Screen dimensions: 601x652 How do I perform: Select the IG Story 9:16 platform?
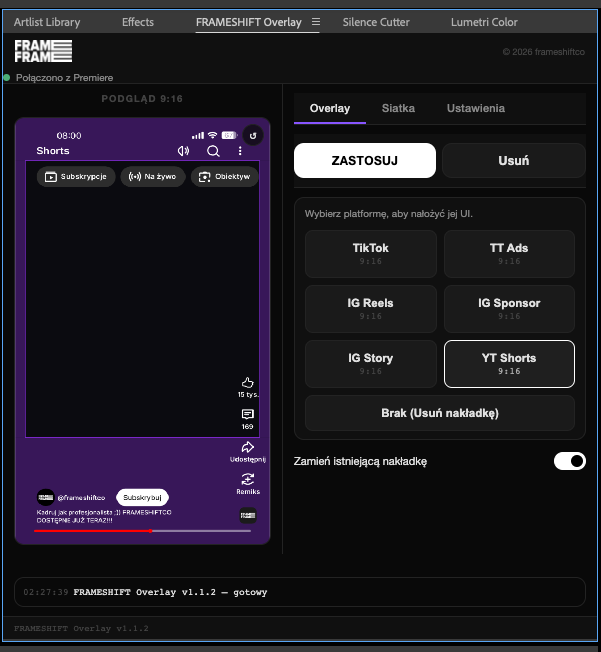pos(371,364)
